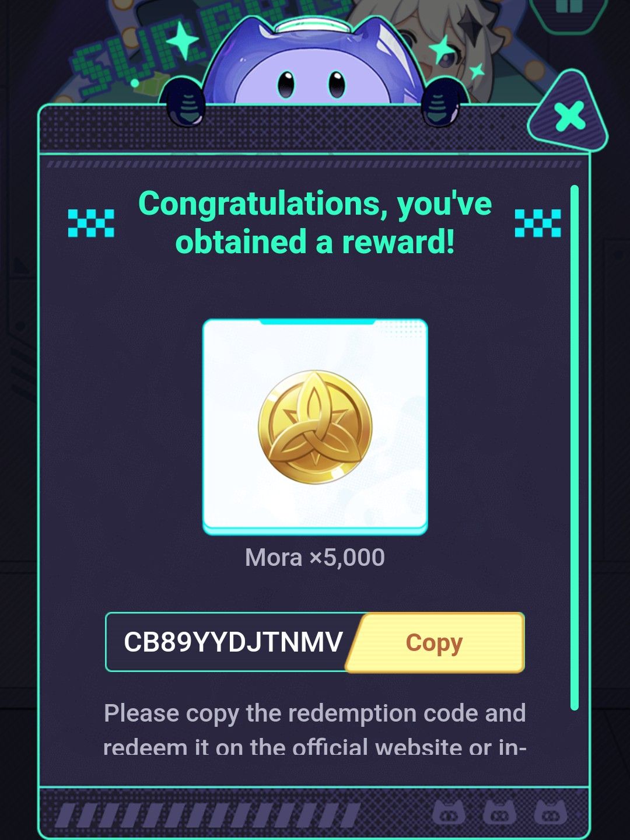Viewport: 630px width, 840px height.
Task: Click the first cat icon in the footer
Action: [x=449, y=812]
